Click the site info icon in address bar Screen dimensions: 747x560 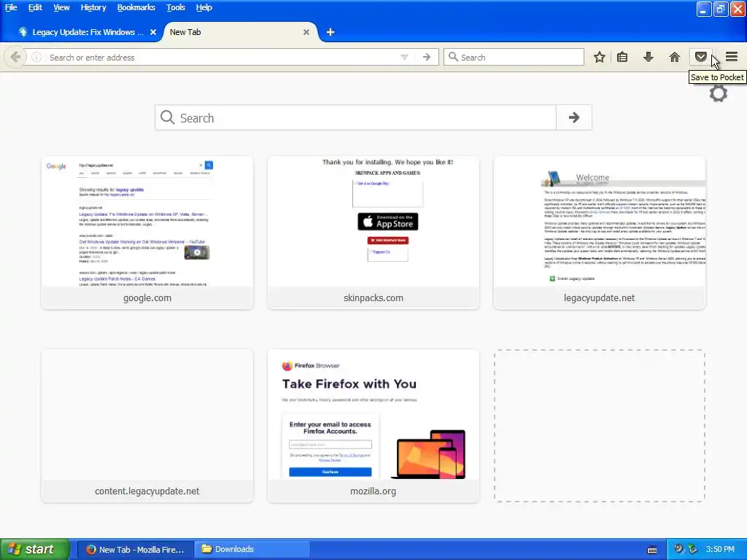tap(36, 57)
